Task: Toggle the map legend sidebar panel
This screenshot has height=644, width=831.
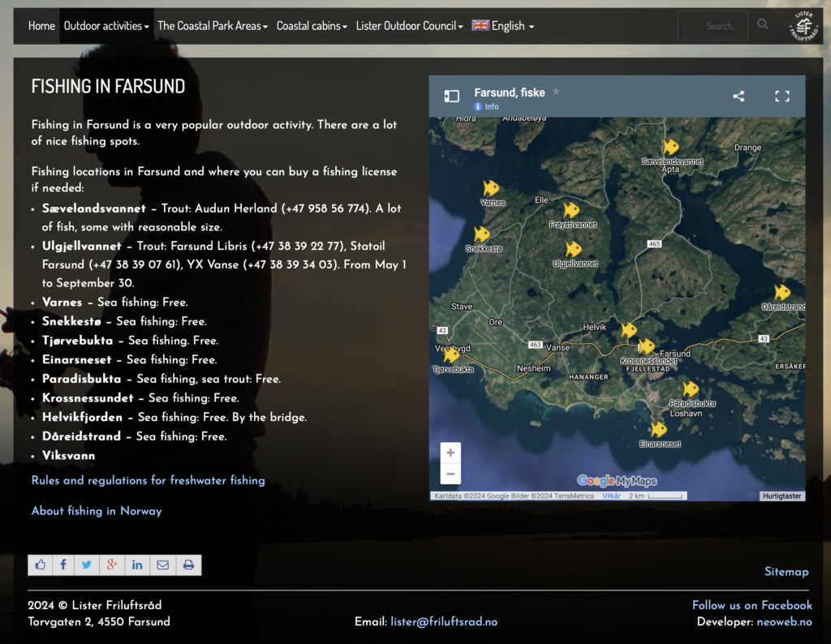Action: pyautogui.click(x=451, y=96)
